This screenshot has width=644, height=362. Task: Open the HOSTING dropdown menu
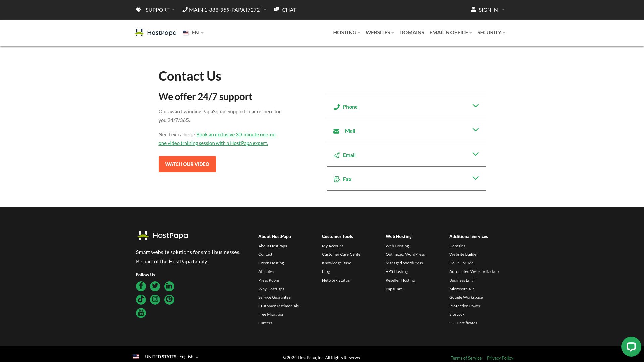pos(346,32)
